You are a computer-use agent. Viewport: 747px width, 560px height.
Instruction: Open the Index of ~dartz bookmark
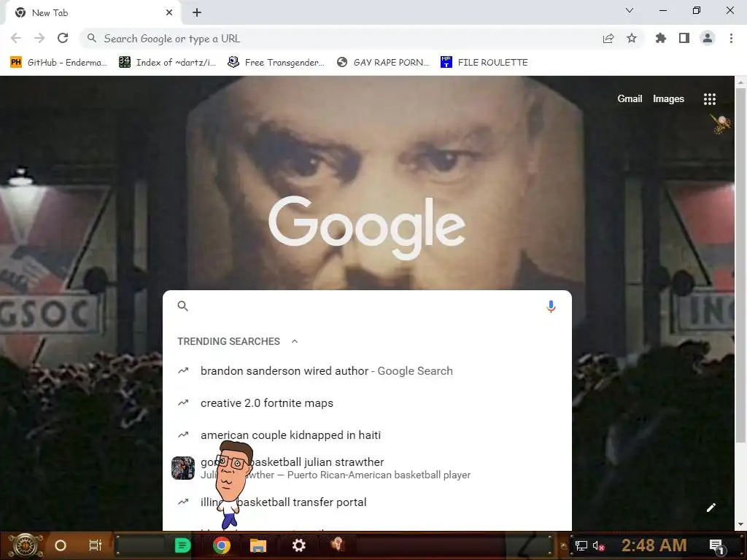[167, 63]
